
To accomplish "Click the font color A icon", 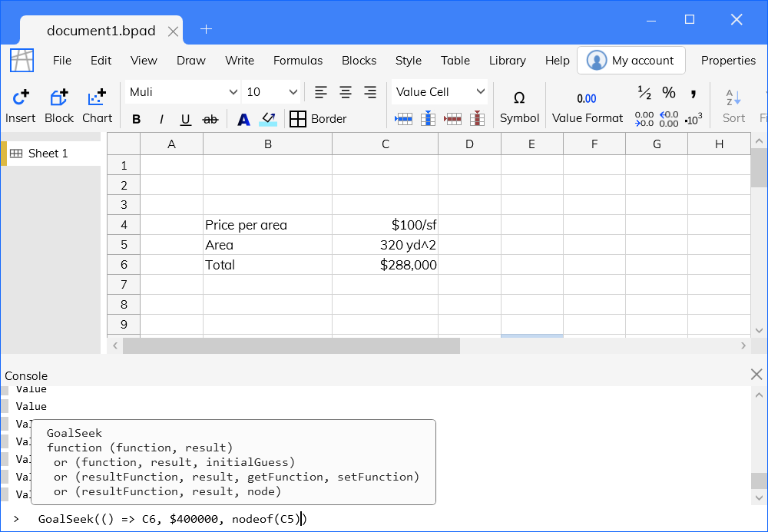I will [243, 120].
